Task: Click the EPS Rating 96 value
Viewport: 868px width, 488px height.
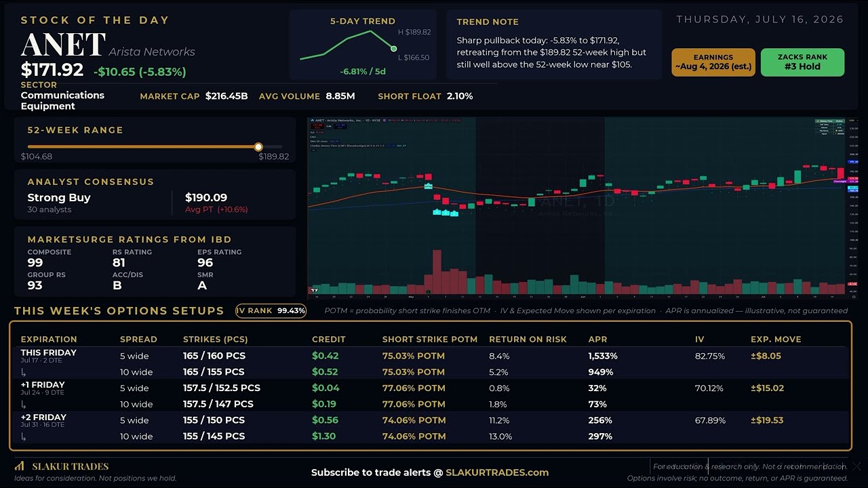Action: pos(205,263)
